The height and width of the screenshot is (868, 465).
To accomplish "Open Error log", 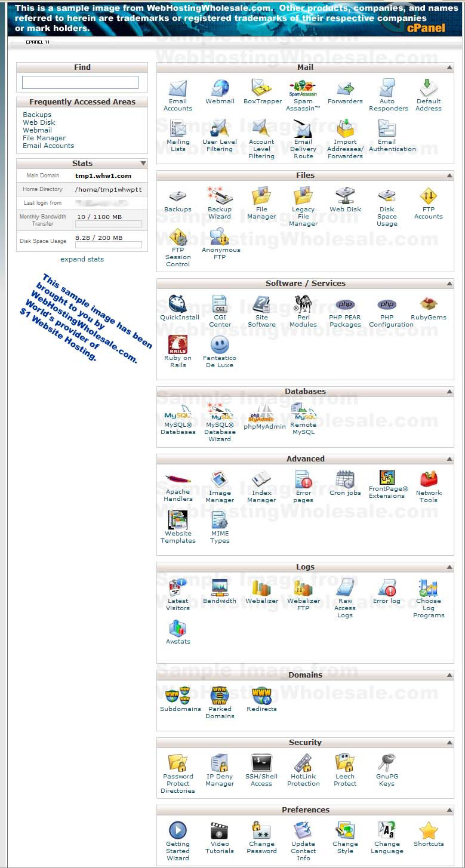I will (x=387, y=592).
